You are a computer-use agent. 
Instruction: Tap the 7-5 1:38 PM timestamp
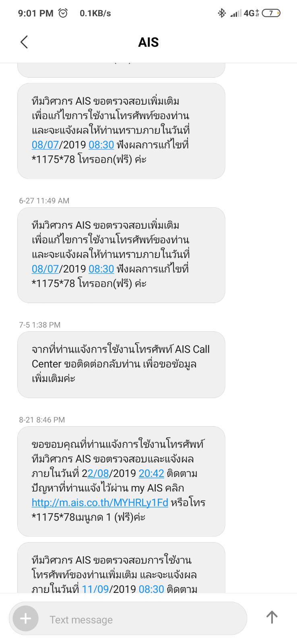40,324
